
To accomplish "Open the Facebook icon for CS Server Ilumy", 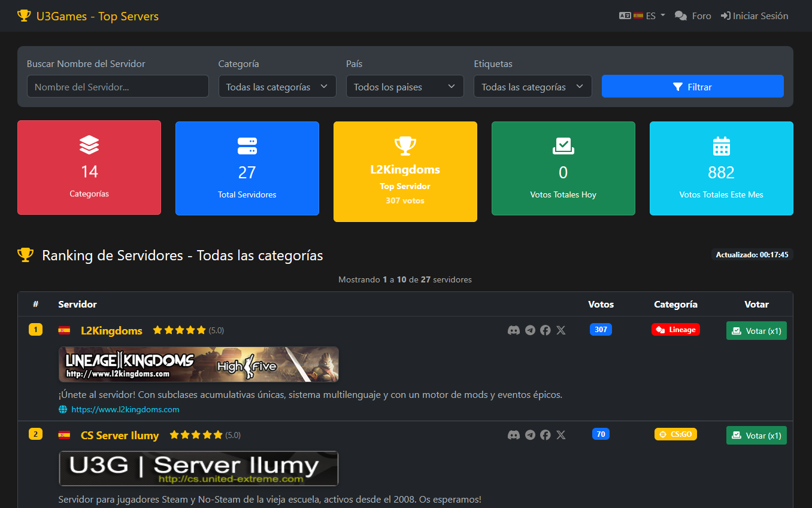I will 545,435.
